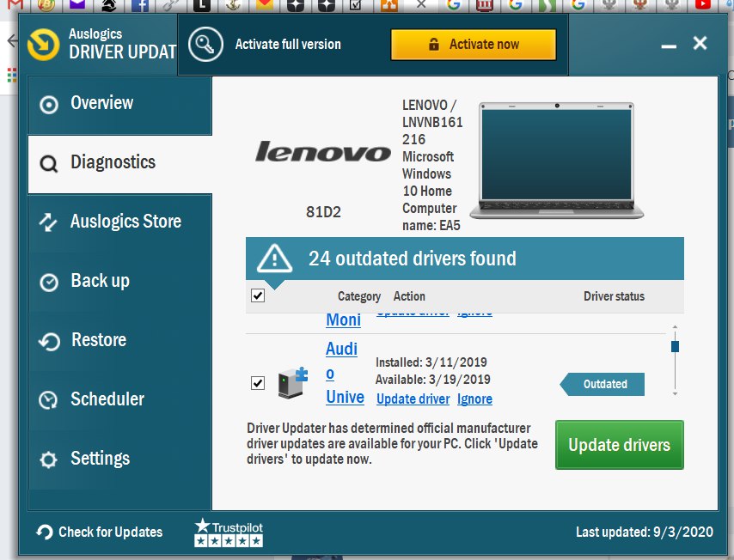Click Check for Updates

pyautogui.click(x=100, y=532)
